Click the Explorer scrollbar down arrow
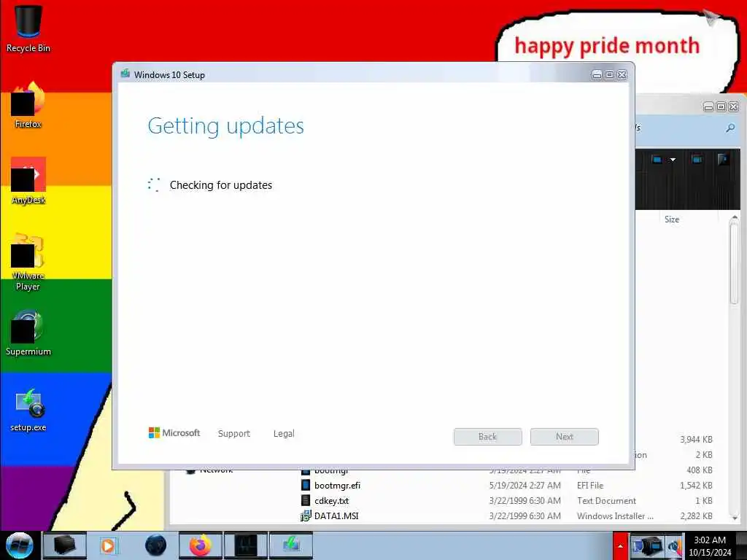747x560 pixels. coord(734,517)
